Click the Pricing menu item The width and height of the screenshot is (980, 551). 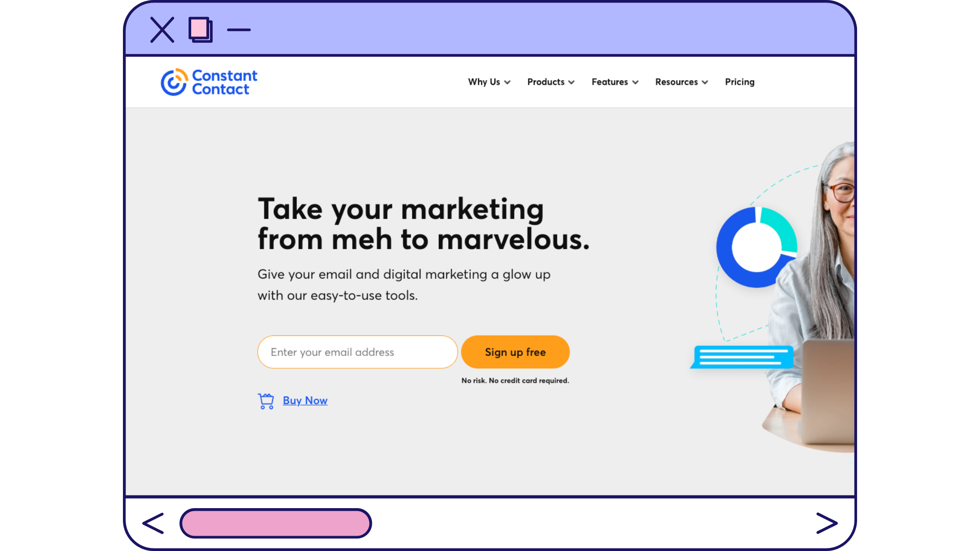click(x=740, y=82)
